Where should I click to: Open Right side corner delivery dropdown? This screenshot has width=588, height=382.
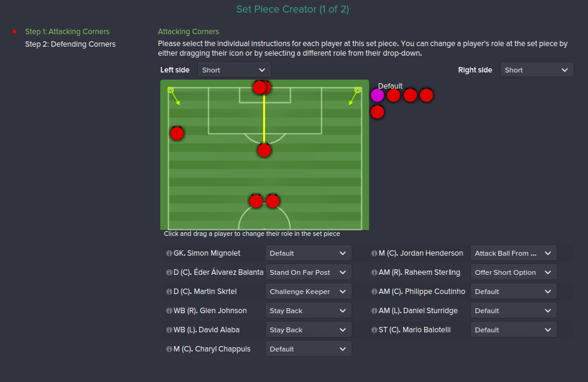pos(537,70)
